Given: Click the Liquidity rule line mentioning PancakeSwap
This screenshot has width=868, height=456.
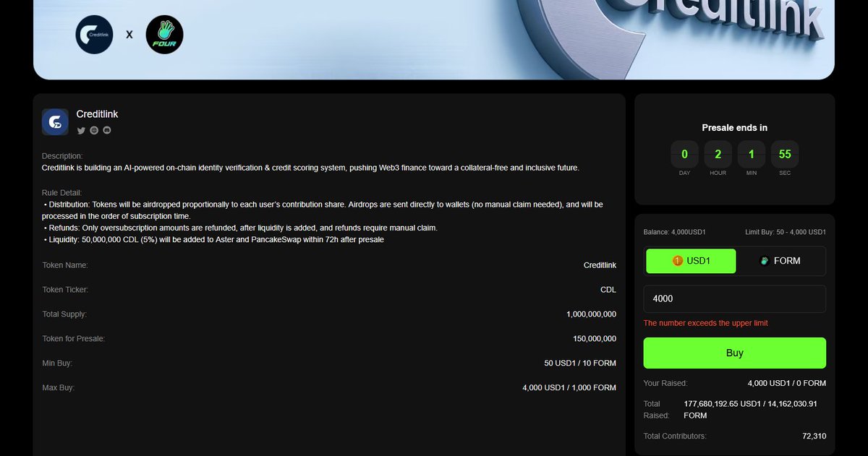Looking at the screenshot, I should coord(214,239).
